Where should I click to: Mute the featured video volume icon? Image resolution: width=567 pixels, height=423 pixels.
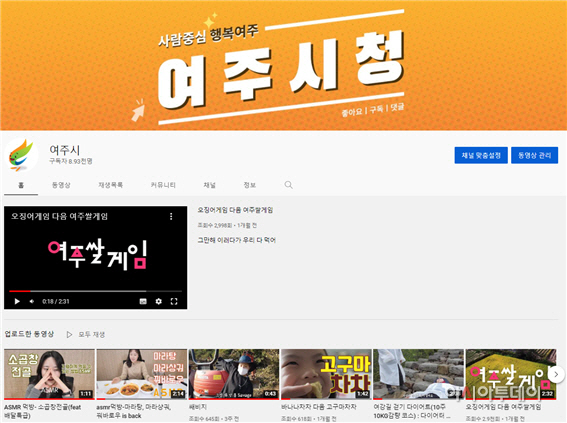(32, 301)
